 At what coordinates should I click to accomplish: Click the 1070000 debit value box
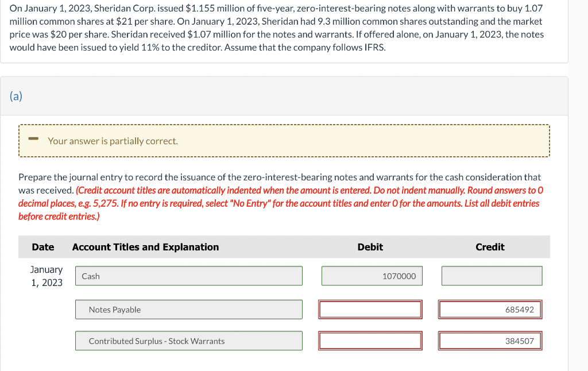pos(372,276)
